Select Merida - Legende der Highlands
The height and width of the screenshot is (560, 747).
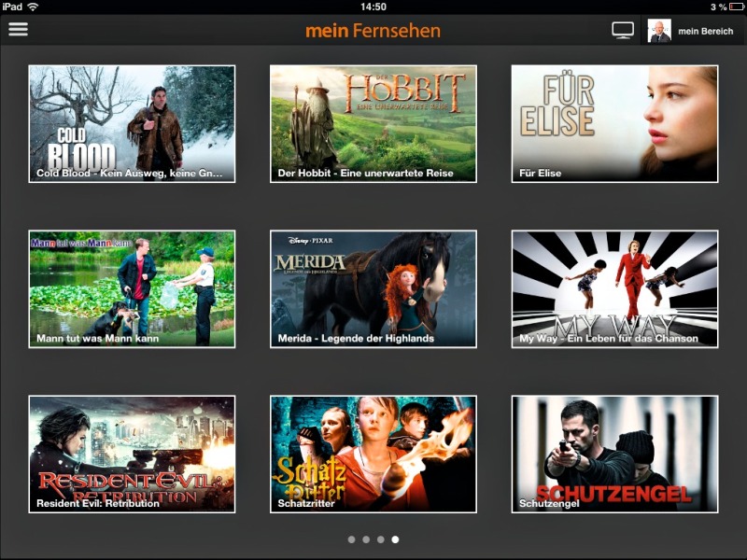373,289
